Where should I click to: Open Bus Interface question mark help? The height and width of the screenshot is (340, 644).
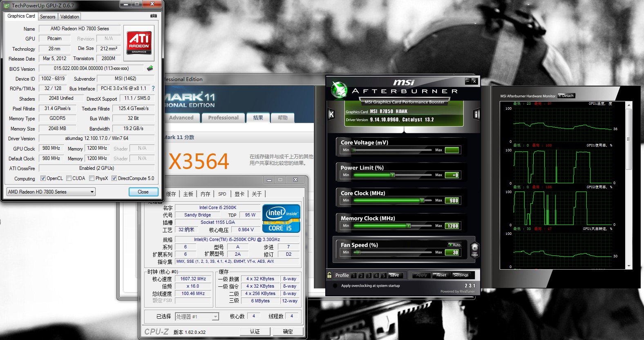point(153,88)
